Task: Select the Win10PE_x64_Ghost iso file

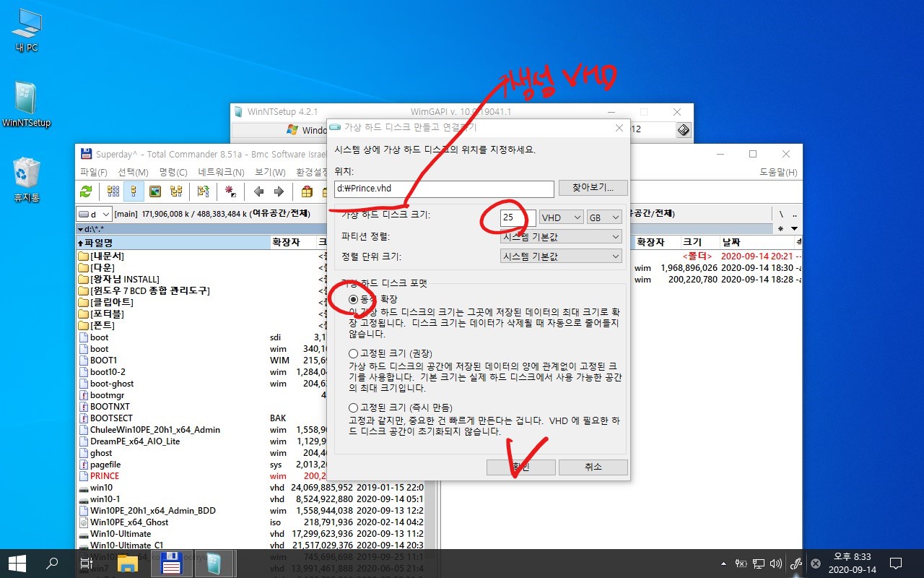Action: click(x=249, y=522)
